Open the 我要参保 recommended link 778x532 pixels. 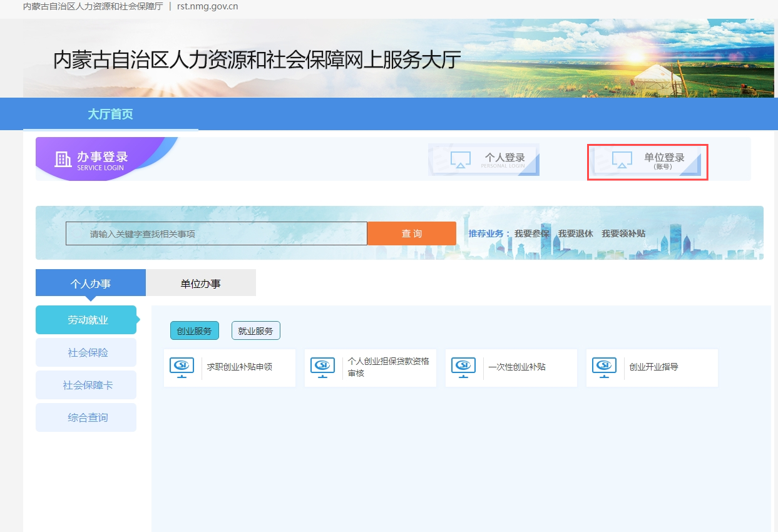pyautogui.click(x=531, y=233)
